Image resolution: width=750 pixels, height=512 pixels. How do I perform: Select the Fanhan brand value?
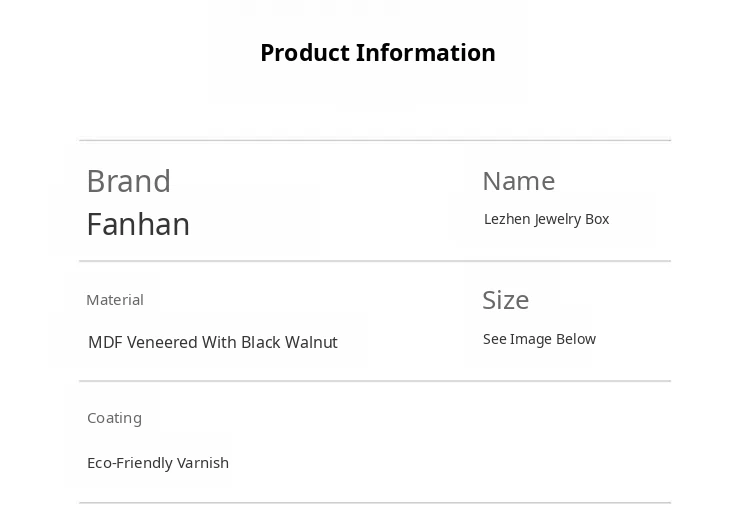point(138,224)
